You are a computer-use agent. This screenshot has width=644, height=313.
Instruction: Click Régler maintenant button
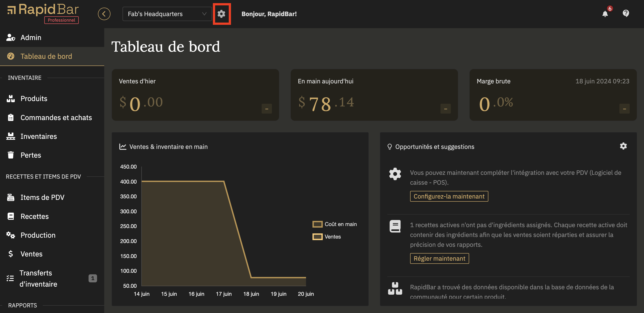[x=439, y=258]
